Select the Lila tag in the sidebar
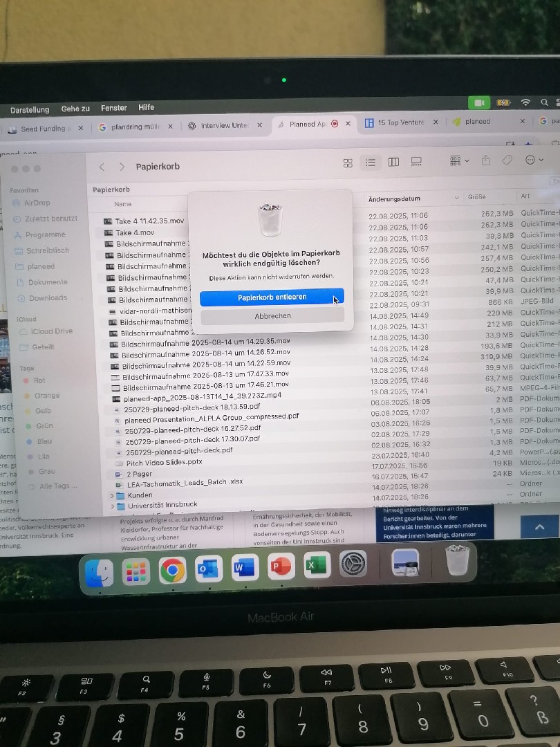560x747 pixels. point(39,456)
